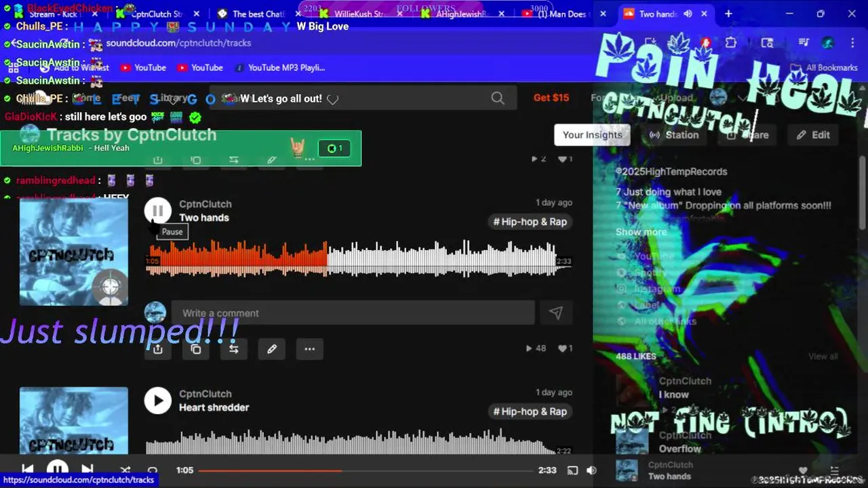Open the CptnClutch artist link above Two hands
Viewport: 868px width, 488px height.
(205, 204)
